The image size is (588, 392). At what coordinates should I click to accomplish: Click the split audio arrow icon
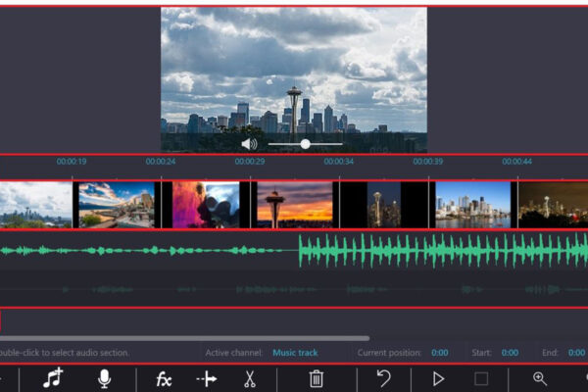pos(207,379)
